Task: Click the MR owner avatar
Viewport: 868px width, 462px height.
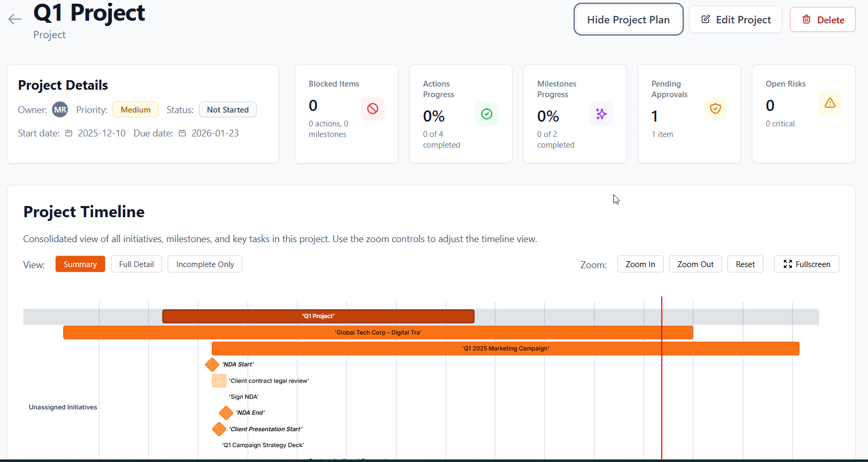Action: click(x=60, y=110)
